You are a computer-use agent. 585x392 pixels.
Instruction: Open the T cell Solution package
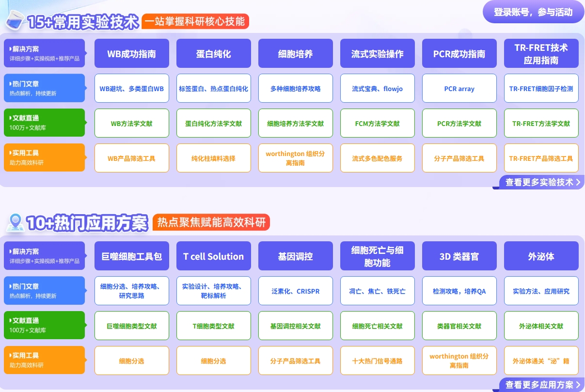click(214, 256)
